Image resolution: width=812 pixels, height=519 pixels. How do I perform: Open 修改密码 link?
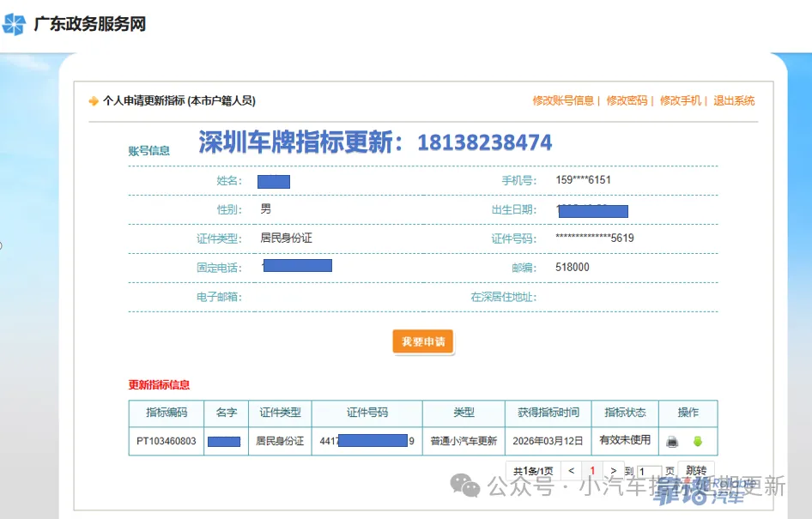[627, 100]
